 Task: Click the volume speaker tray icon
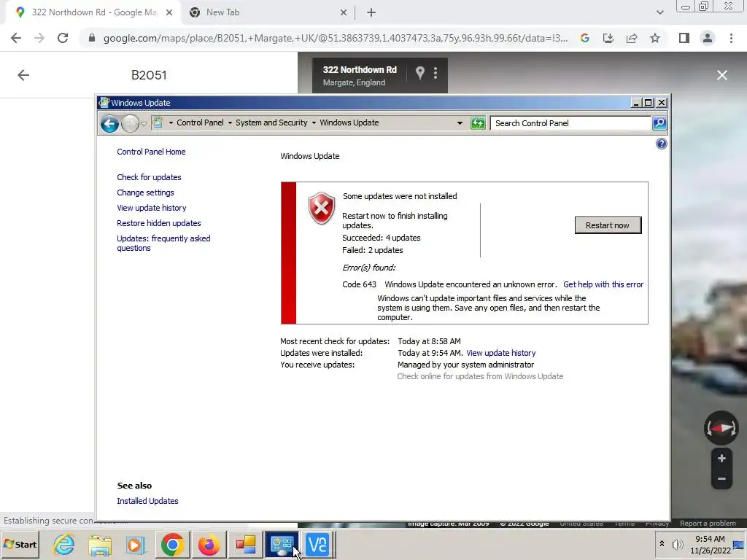[x=677, y=544]
